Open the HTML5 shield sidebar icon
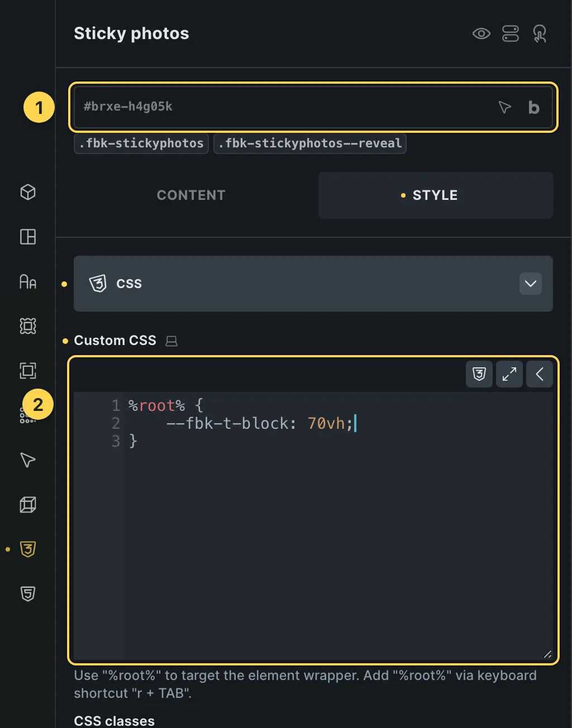Image resolution: width=572 pixels, height=728 pixels. (28, 594)
